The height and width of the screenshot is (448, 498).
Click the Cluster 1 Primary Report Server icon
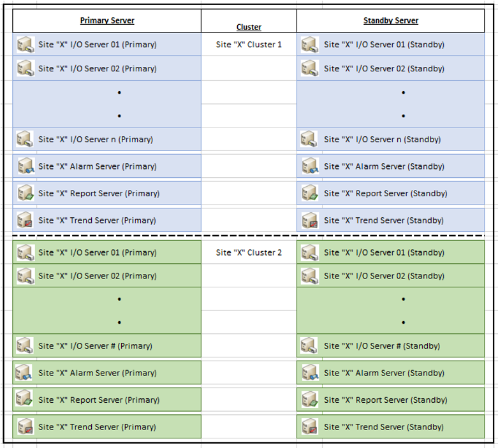26,193
